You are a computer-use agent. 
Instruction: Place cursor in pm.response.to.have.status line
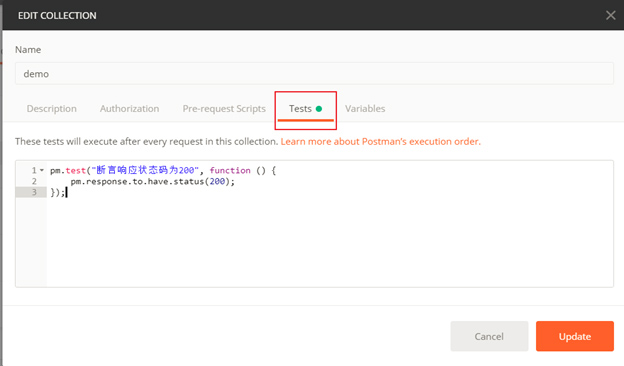pyautogui.click(x=153, y=181)
